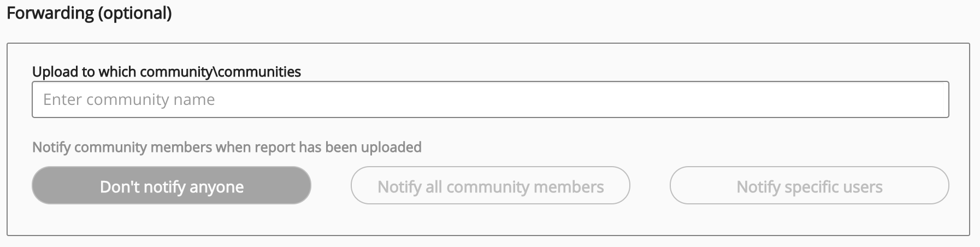The width and height of the screenshot is (980, 247).
Task: Choose "Notify all community members"
Action: (490, 186)
